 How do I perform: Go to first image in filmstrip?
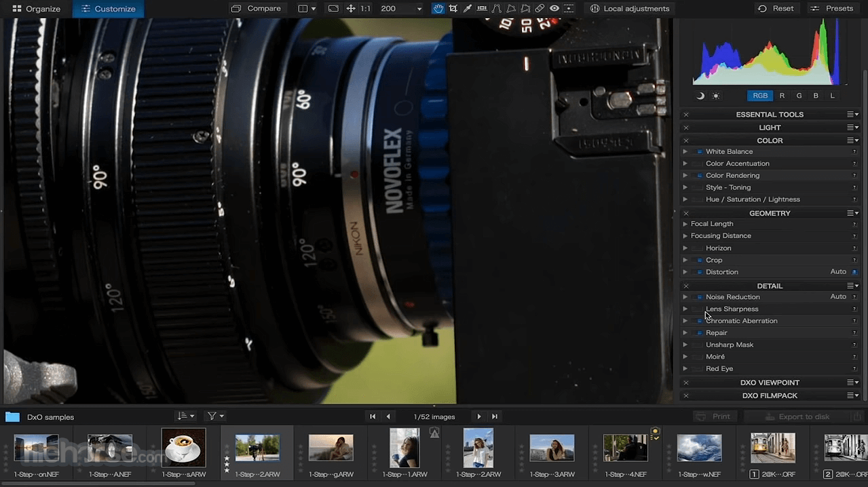pyautogui.click(x=373, y=416)
